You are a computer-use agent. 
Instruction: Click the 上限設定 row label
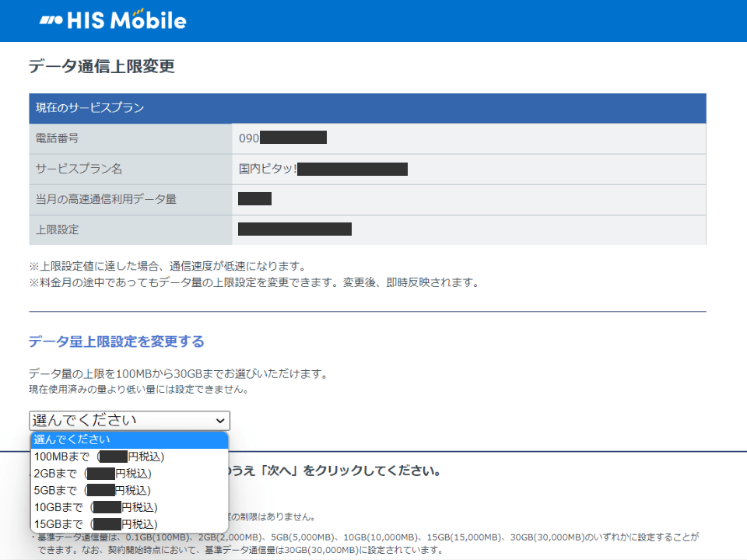coord(57,229)
